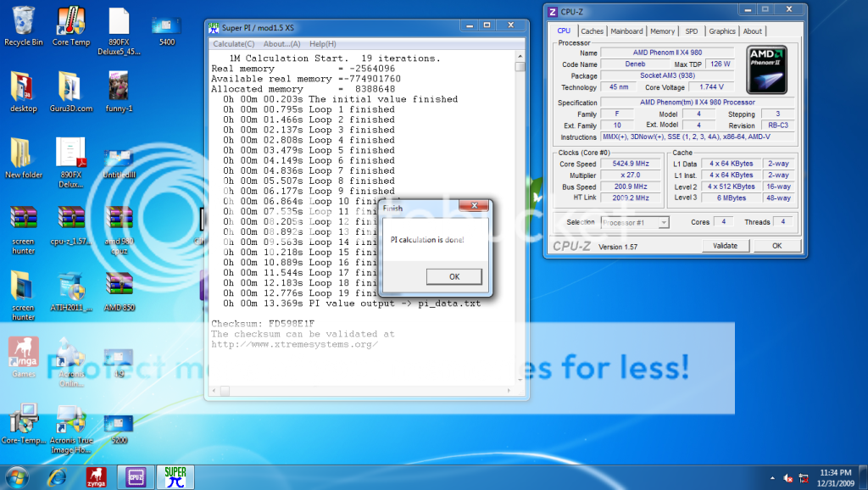
Task: Open the SPD tab in CPU-Z
Action: pos(692,31)
